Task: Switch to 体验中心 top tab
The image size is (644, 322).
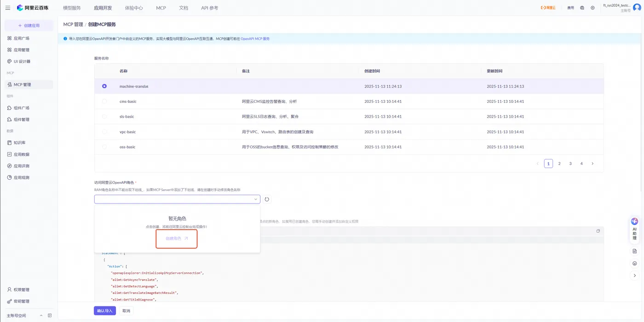Action: pyautogui.click(x=134, y=8)
